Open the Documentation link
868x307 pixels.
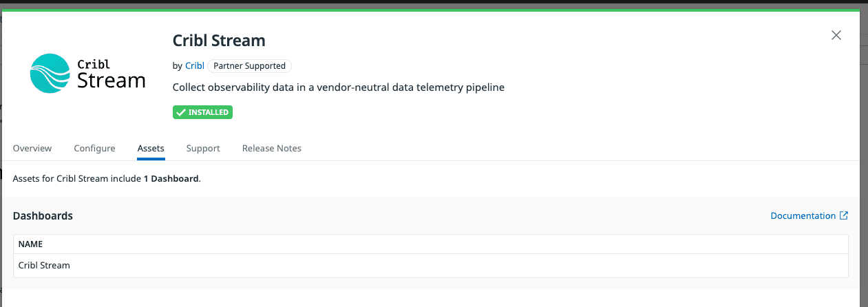tap(803, 216)
